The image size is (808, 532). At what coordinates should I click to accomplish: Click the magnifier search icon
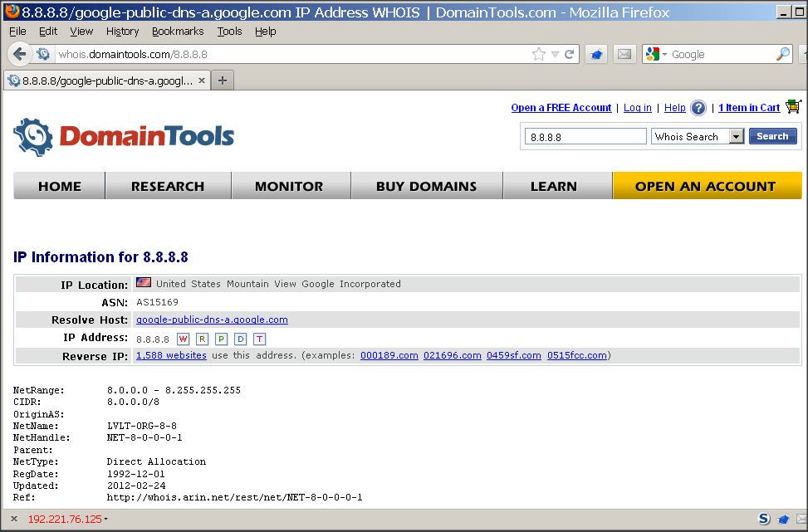tap(783, 54)
